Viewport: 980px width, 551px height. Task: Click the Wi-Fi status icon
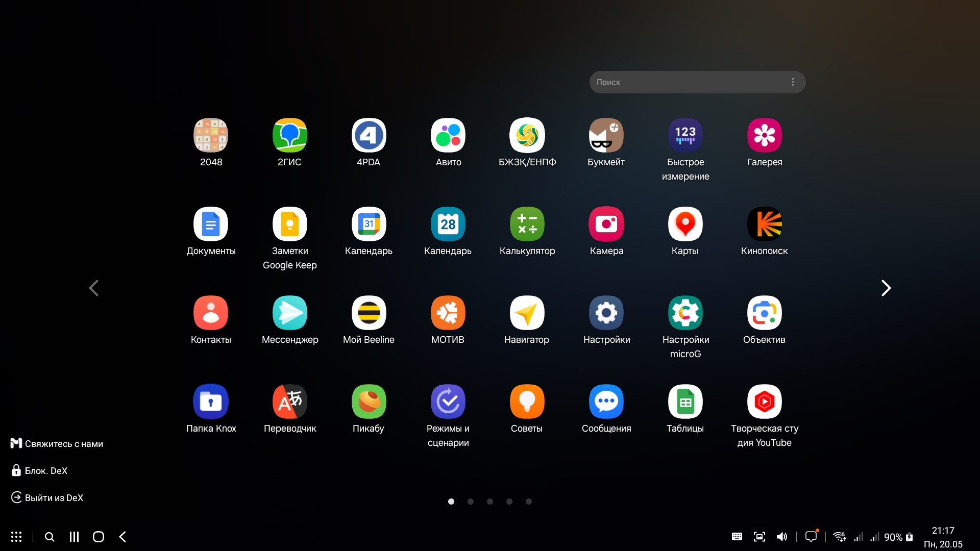tap(840, 537)
